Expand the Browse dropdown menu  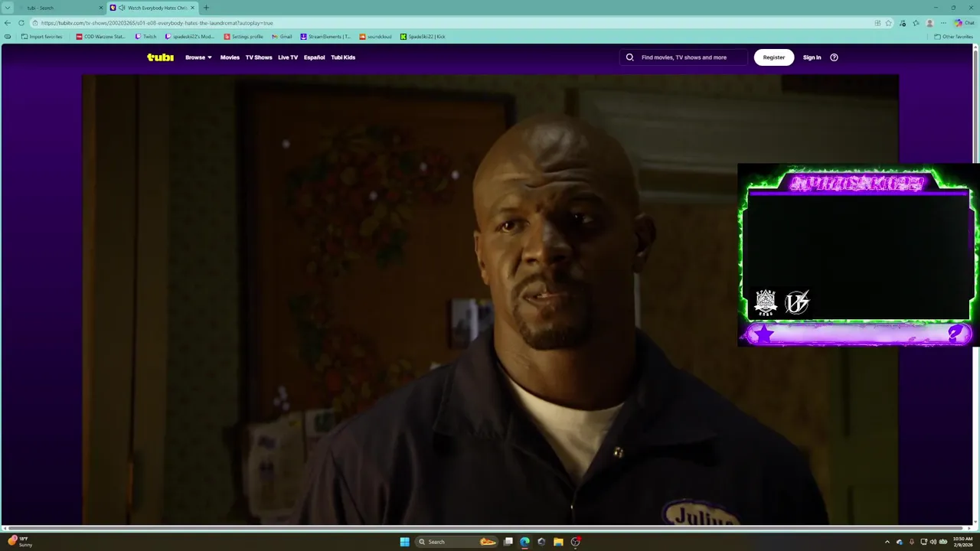point(198,57)
